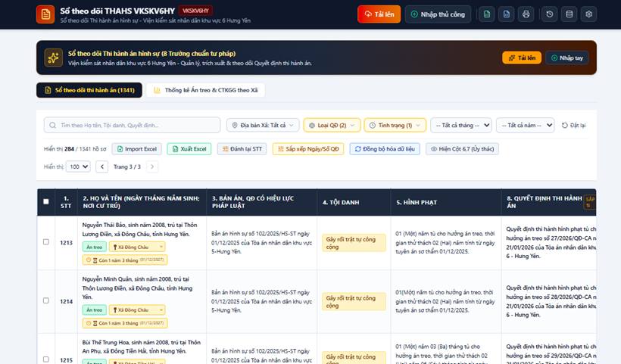621x364 pixels.
Task: Open the database icon in header
Action: (569, 14)
